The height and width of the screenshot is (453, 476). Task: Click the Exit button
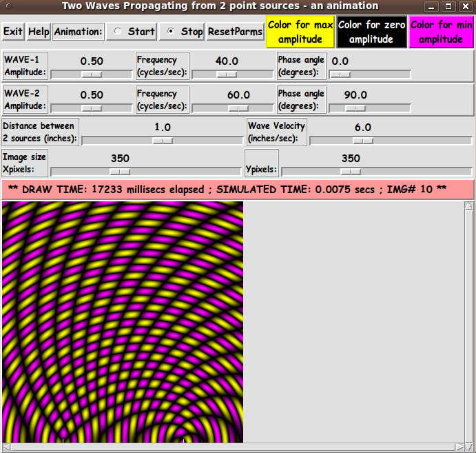tap(13, 31)
